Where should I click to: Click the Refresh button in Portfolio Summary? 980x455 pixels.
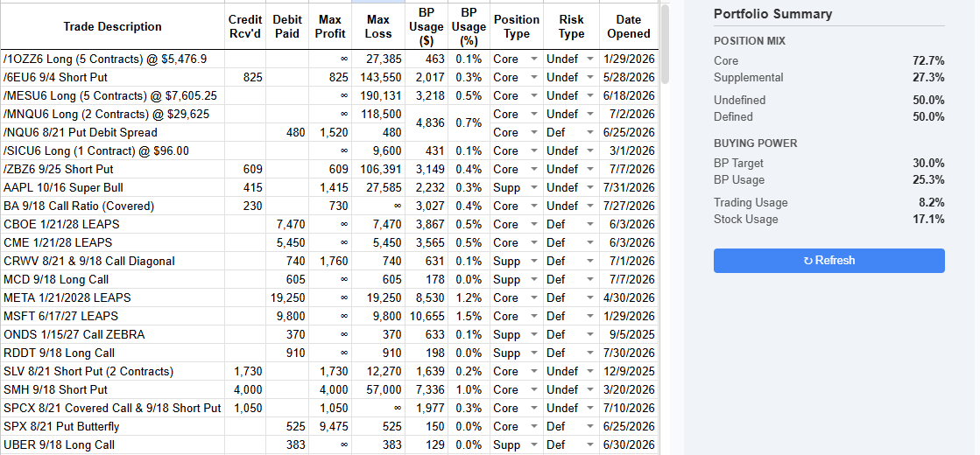[x=828, y=260]
